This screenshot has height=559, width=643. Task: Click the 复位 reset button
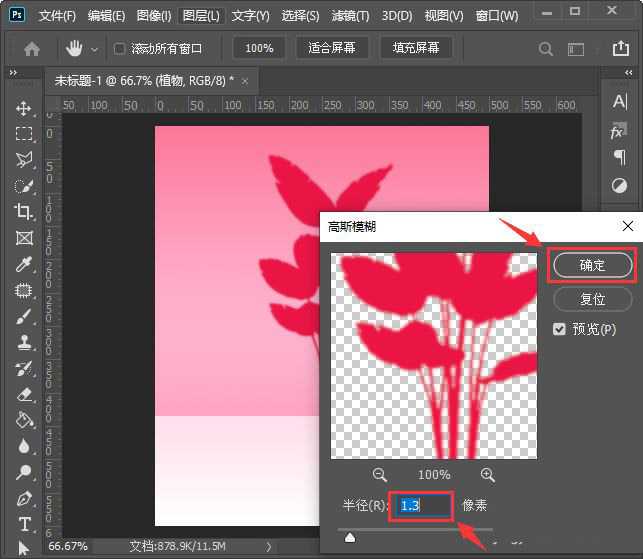[x=592, y=299]
